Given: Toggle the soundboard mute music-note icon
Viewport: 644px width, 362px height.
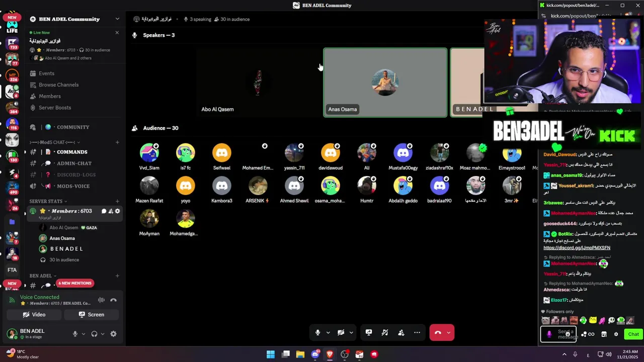Looking at the screenshot, I should pyautogui.click(x=385, y=332).
